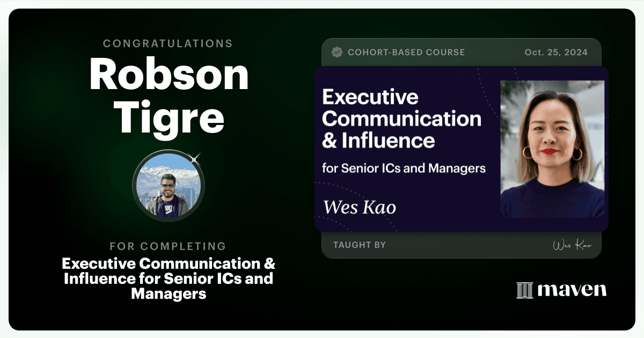Click the maven wordmark text
The width and height of the screenshot is (644, 338).
tap(572, 290)
